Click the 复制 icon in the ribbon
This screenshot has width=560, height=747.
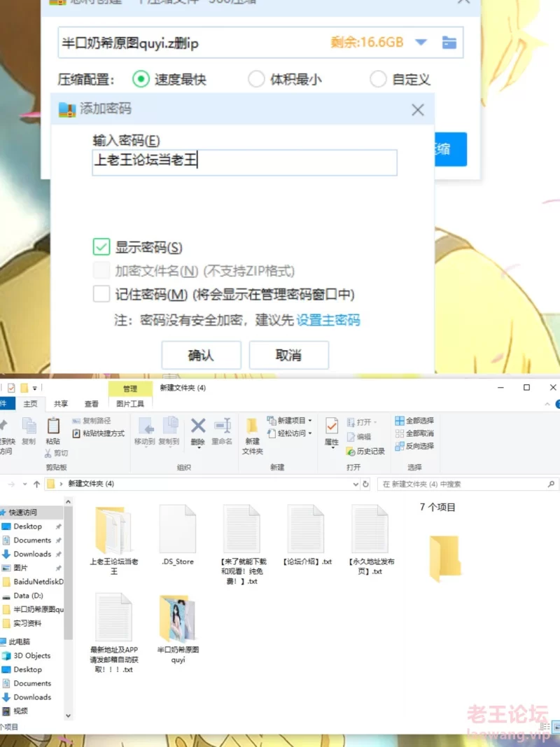(29, 431)
